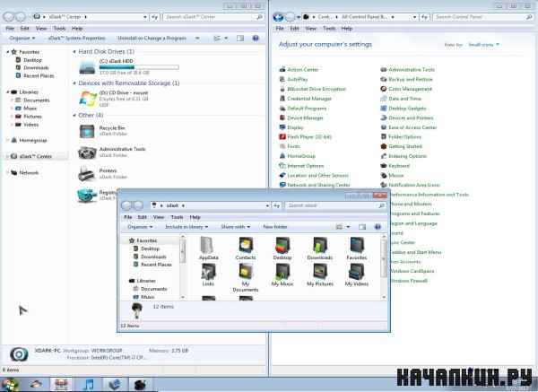Collapse the Hard Disk Drives group
538x392 pixels.
coord(74,52)
